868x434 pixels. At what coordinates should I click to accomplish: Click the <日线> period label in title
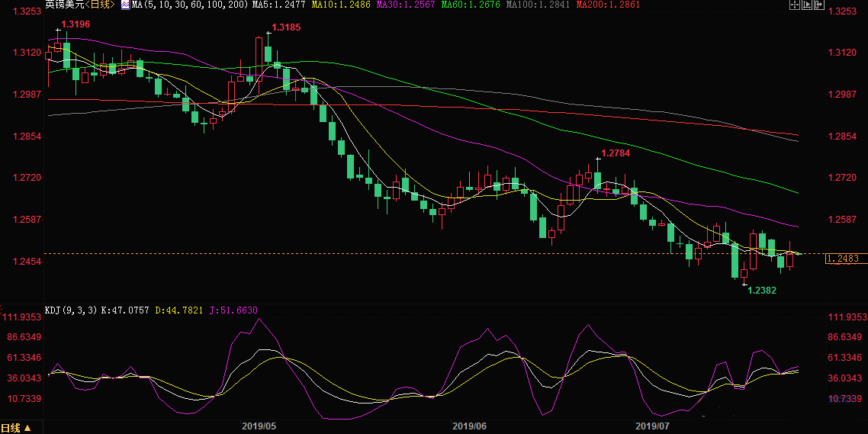[x=98, y=5]
